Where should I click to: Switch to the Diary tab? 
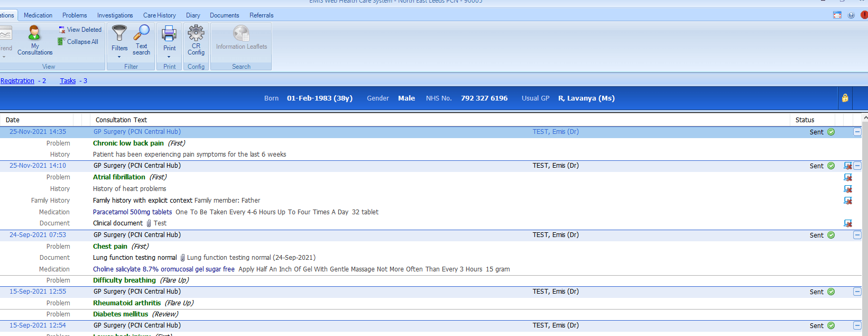tap(193, 15)
